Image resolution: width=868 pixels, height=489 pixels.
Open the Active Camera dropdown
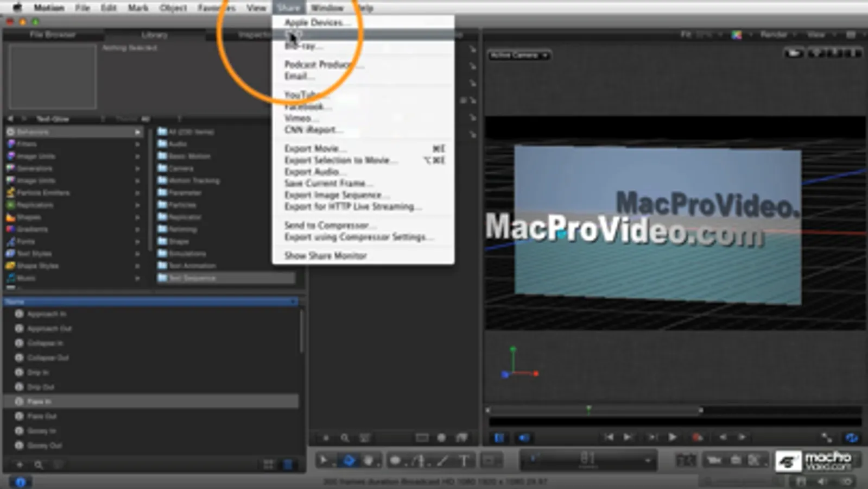tap(518, 55)
